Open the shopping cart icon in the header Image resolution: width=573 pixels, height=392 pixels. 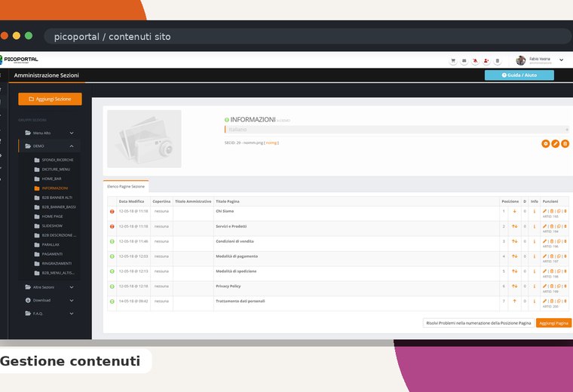tap(453, 60)
